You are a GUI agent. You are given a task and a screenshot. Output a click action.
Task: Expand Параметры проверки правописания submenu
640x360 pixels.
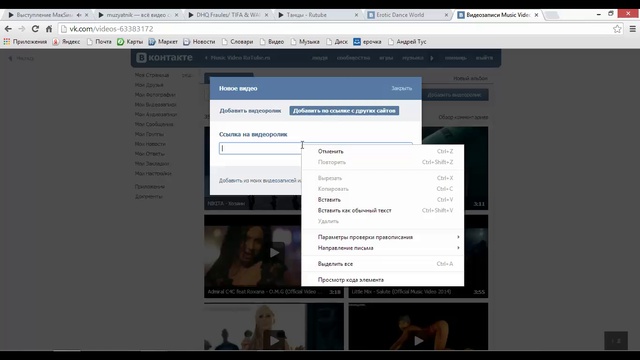[382, 237]
